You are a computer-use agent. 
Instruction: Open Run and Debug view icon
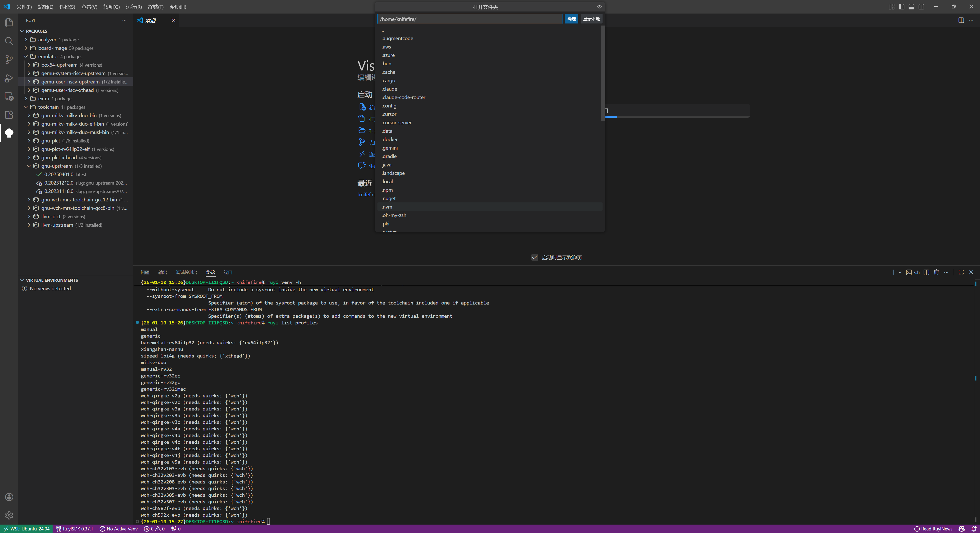tap(9, 78)
